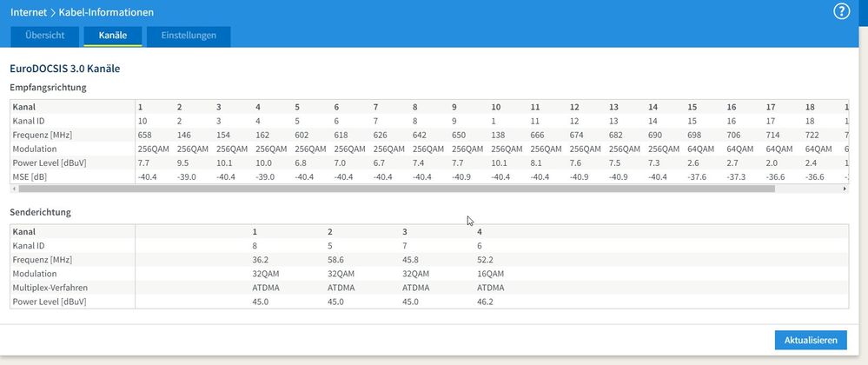Open the Einstellungen tab
Screen dimensions: 868x365
point(189,36)
